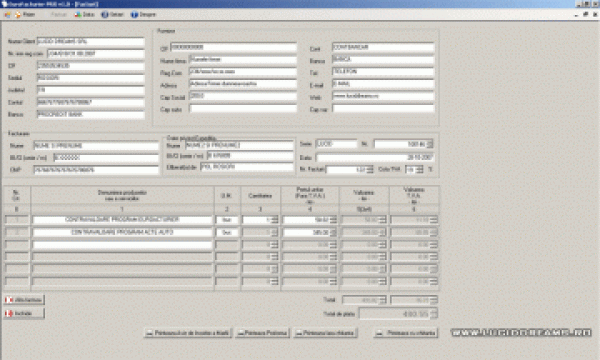Click the red icon on the Alta factura button

pos(9,300)
